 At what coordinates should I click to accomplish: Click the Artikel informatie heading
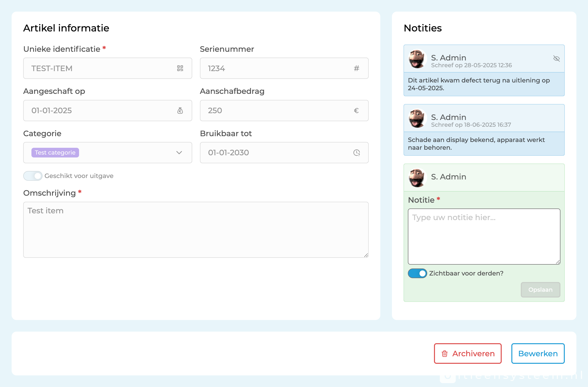tap(66, 28)
